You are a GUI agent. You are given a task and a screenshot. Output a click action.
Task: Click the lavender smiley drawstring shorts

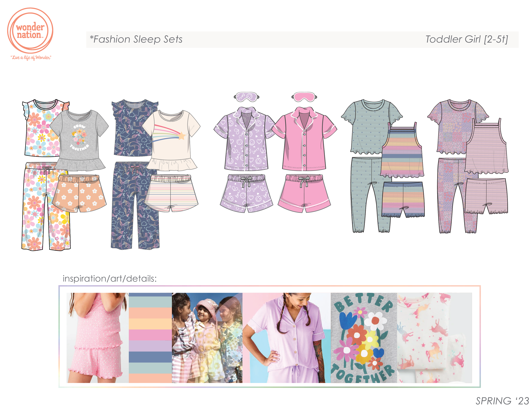pos(246,193)
